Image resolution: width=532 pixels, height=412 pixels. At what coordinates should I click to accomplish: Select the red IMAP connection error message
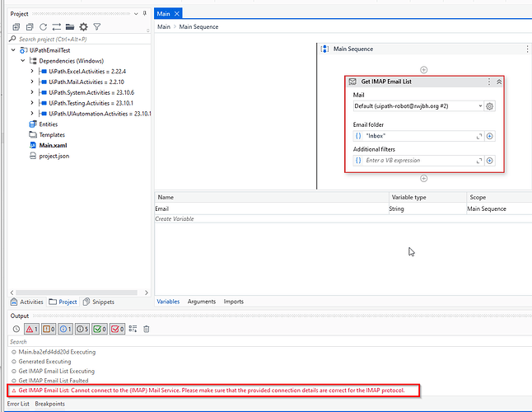[213, 391]
